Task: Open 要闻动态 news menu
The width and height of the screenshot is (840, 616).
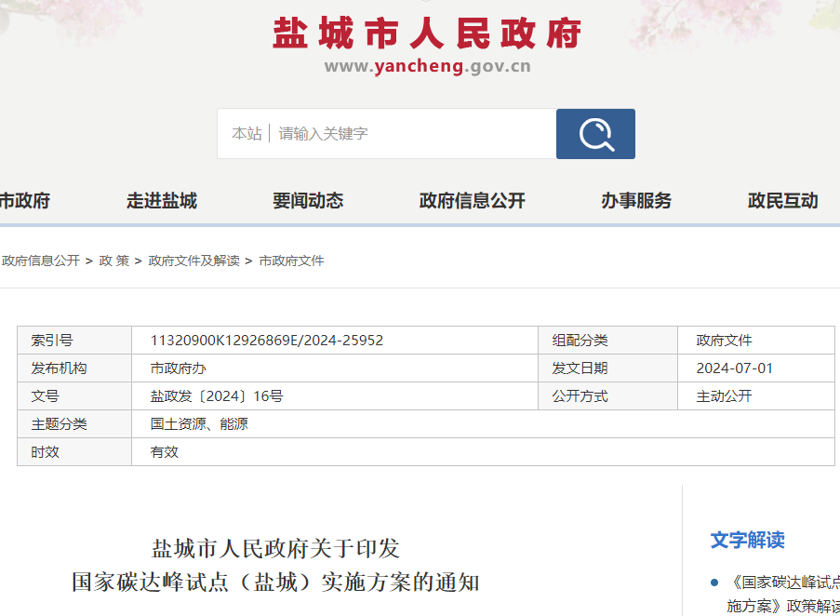Action: (x=308, y=201)
